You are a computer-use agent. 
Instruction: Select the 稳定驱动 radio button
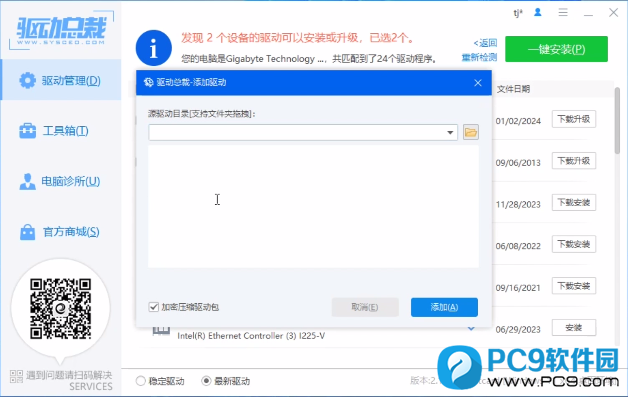[141, 381]
